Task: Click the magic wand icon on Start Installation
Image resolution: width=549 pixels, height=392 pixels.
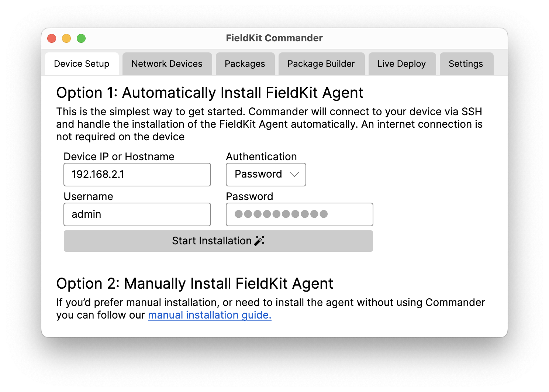Action: point(259,241)
